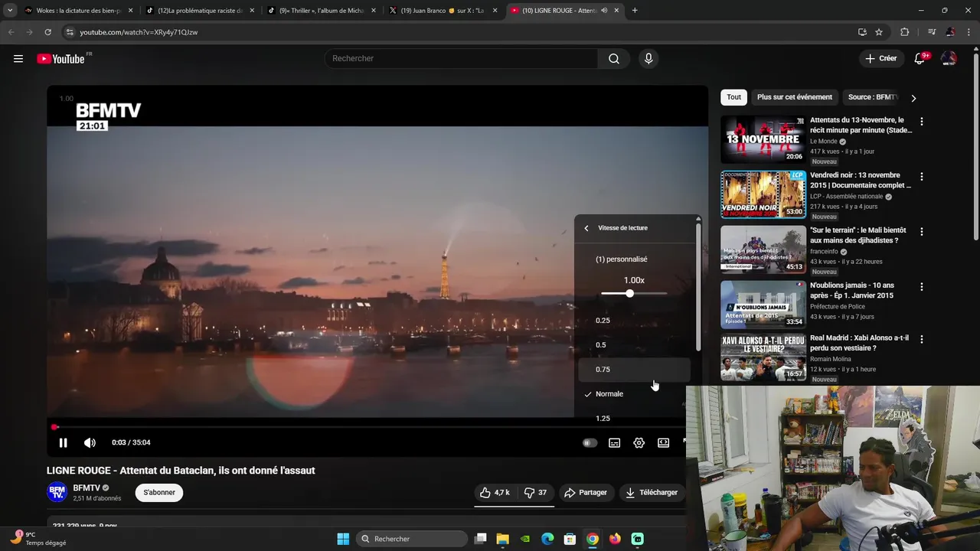Screen dimensions: 980x551
Task: Reload the page
Action: (x=47, y=32)
